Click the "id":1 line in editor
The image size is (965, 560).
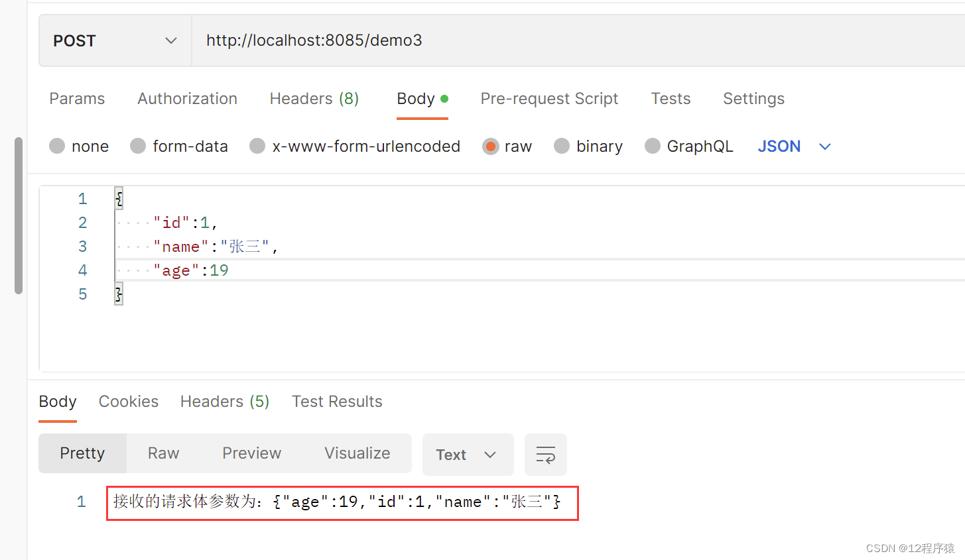coord(185,223)
